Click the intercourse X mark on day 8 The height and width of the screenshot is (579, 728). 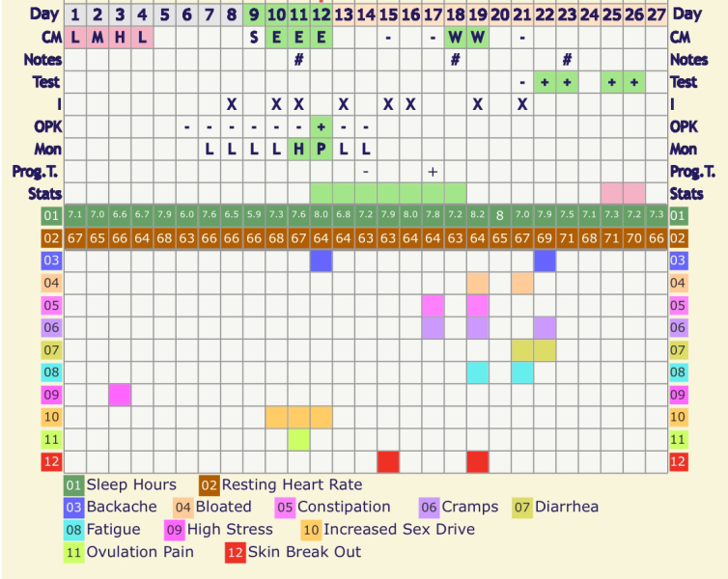coord(232,104)
